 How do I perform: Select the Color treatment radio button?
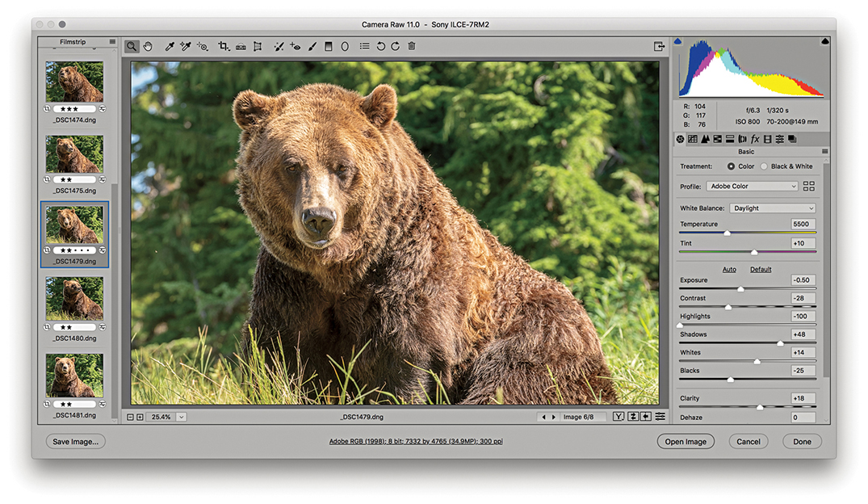tap(731, 166)
